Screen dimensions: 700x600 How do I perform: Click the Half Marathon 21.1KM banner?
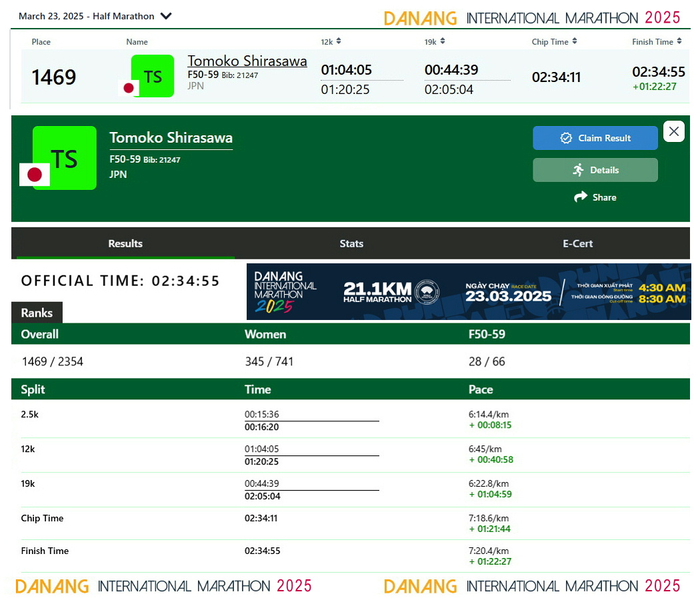[469, 291]
